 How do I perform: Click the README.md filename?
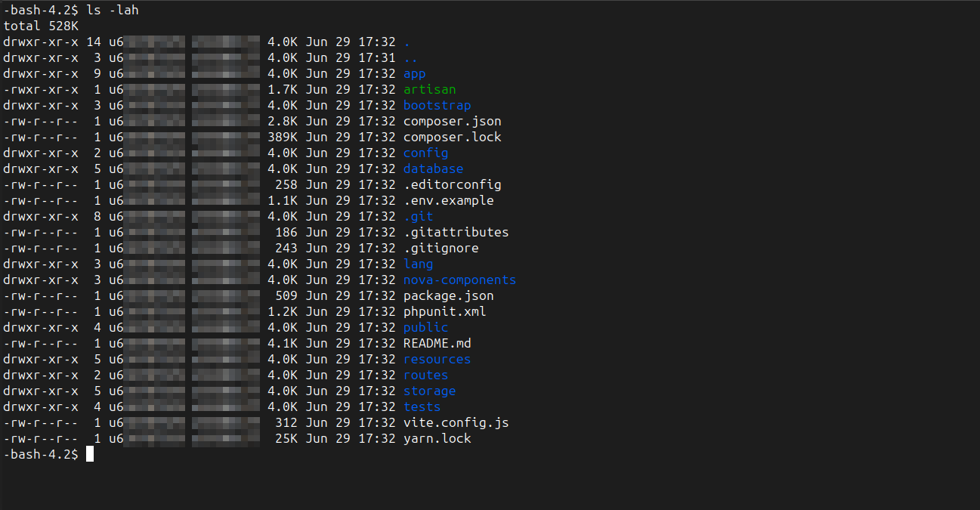[437, 343]
